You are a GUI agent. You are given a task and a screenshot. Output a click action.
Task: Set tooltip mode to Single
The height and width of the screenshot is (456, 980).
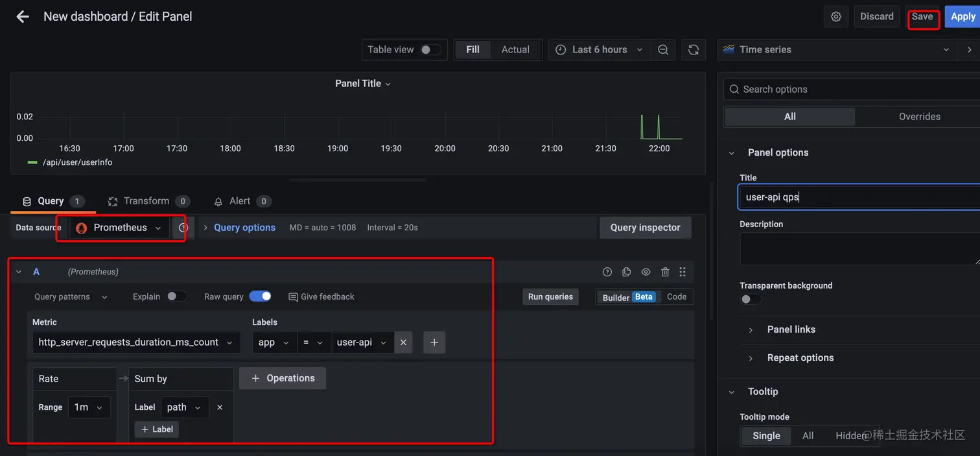(x=766, y=436)
